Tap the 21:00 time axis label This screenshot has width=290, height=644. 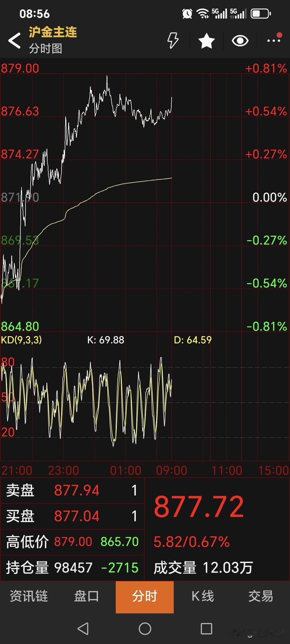(17, 471)
